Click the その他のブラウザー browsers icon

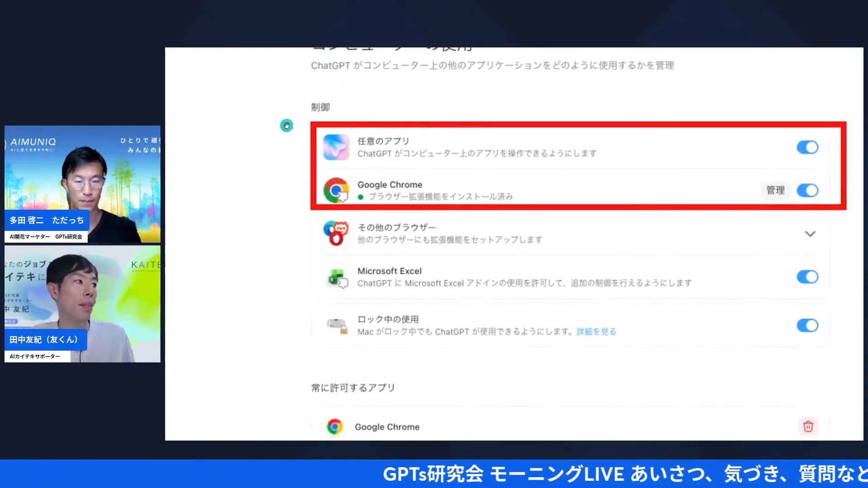pyautogui.click(x=335, y=233)
